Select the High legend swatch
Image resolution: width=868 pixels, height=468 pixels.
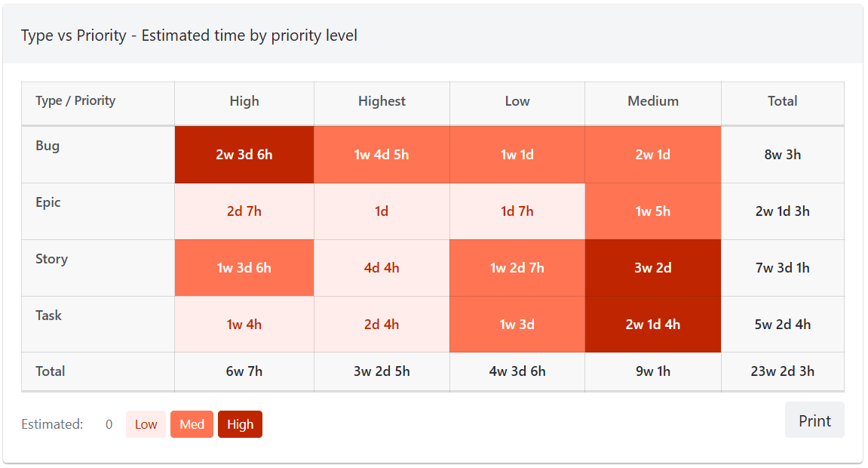coord(240,424)
